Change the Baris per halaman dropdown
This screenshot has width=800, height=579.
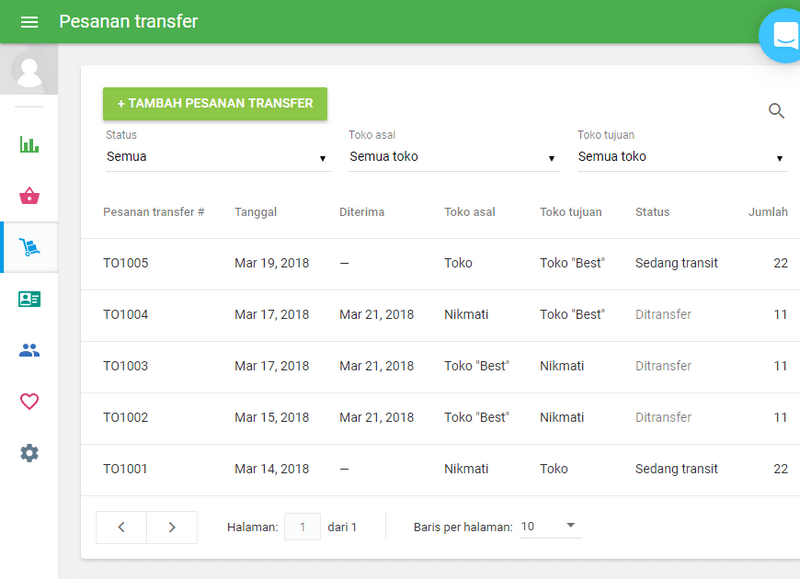pos(549,525)
